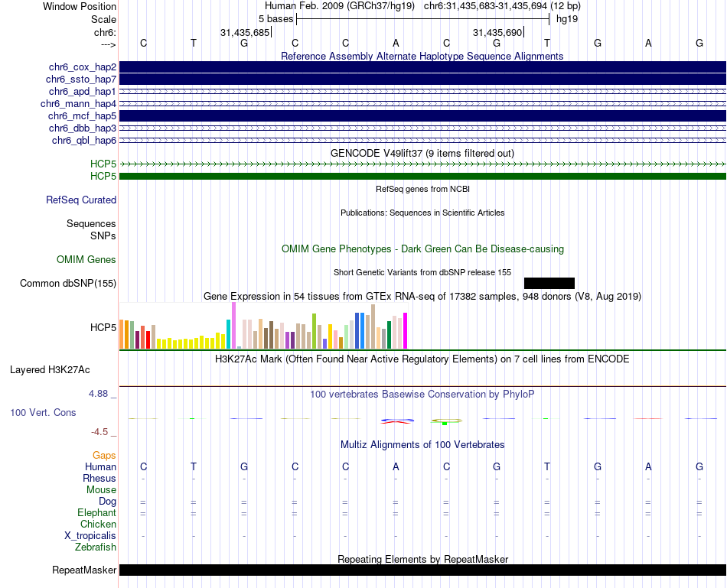727x588 pixels.
Task: Click the Gaps row label
Action: (x=104, y=456)
